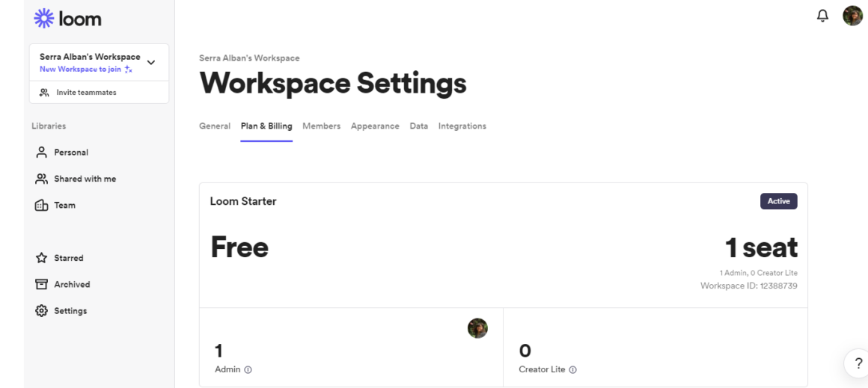Click the Libraries section label
Image resolution: width=868 pixels, height=388 pixels.
click(x=49, y=126)
